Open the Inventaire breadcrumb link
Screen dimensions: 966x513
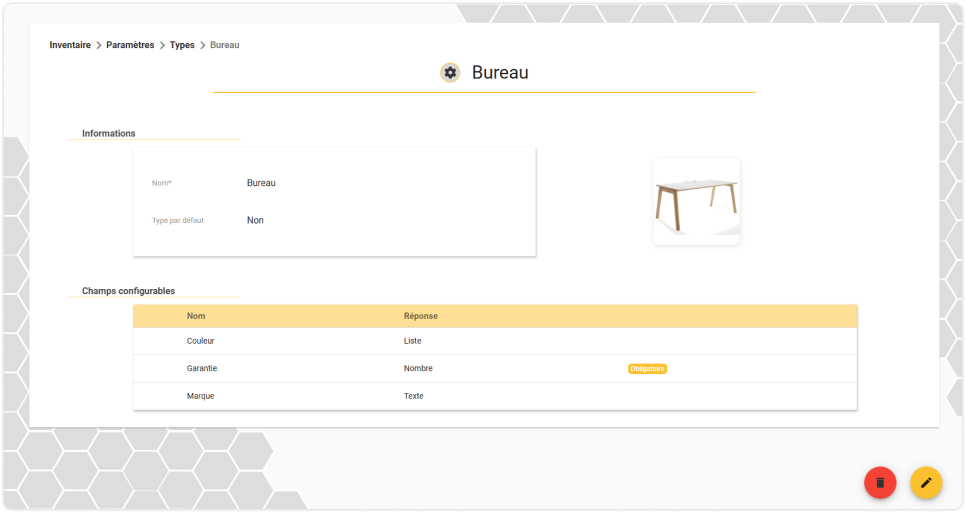click(x=70, y=45)
